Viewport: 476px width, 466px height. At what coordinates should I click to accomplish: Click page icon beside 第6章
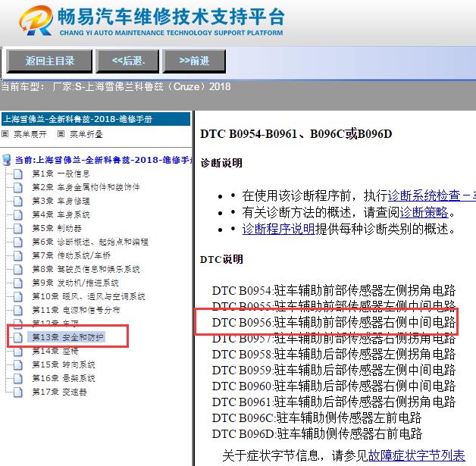pos(18,242)
